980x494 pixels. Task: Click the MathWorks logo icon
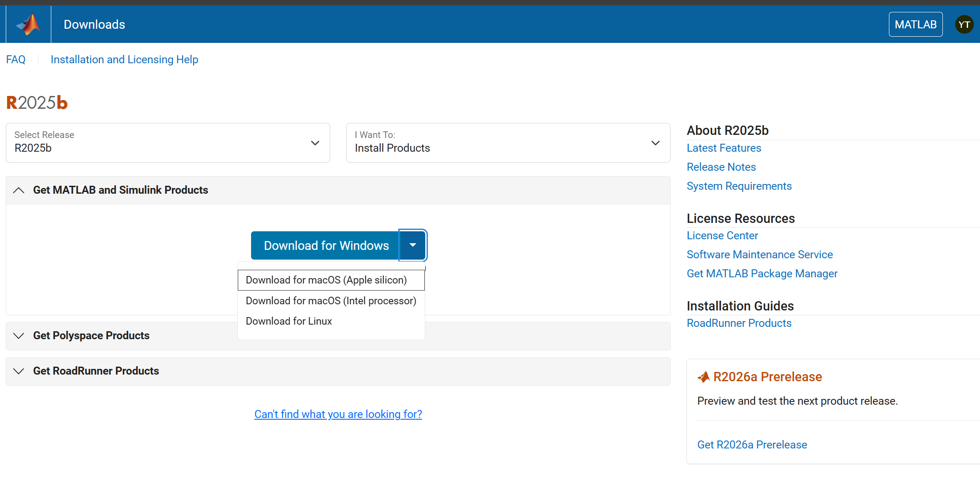[x=28, y=24]
